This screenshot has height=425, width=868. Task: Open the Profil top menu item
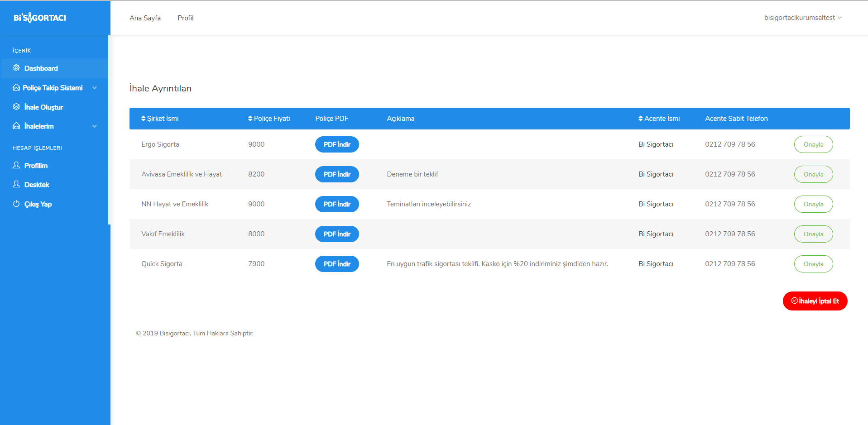[185, 18]
